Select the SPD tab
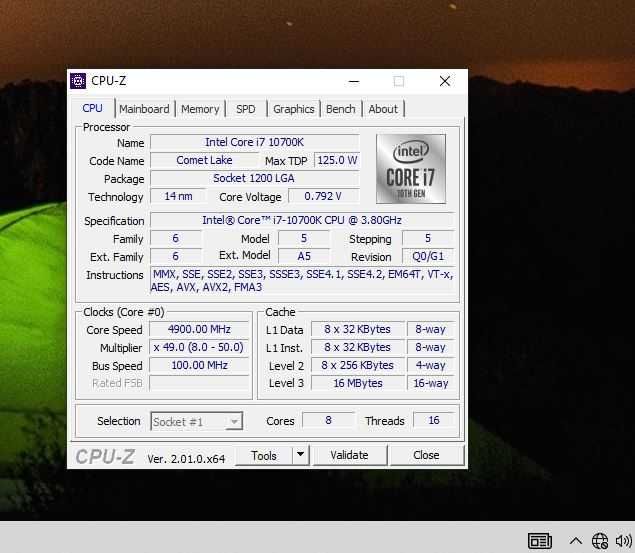 246,109
